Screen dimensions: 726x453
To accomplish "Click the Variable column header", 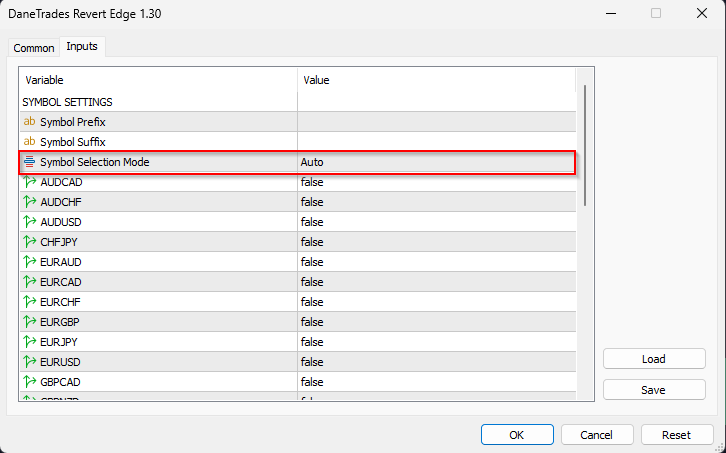I will pyautogui.click(x=158, y=80).
